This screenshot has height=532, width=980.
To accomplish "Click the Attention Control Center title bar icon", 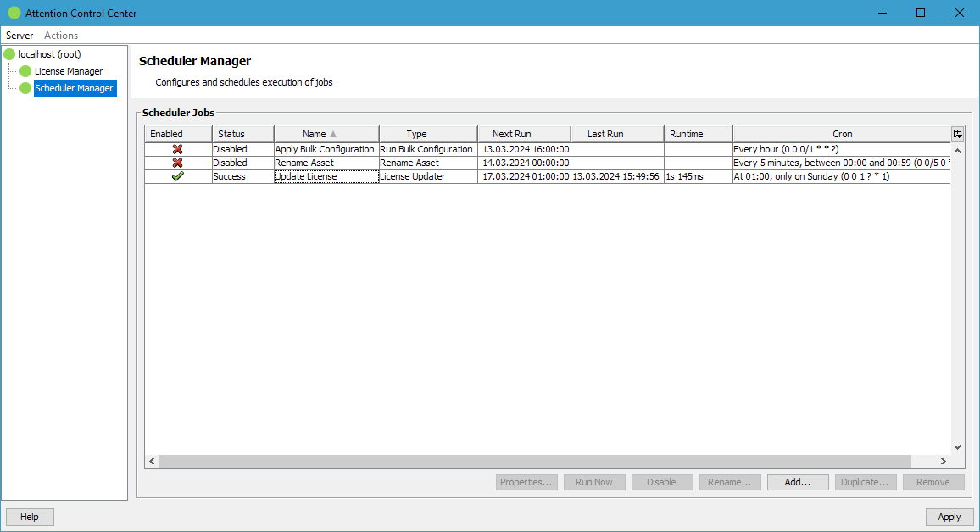I will 14,13.
